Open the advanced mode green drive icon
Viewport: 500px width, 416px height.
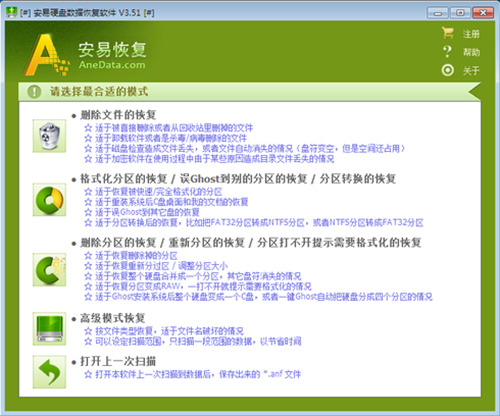coord(49,329)
